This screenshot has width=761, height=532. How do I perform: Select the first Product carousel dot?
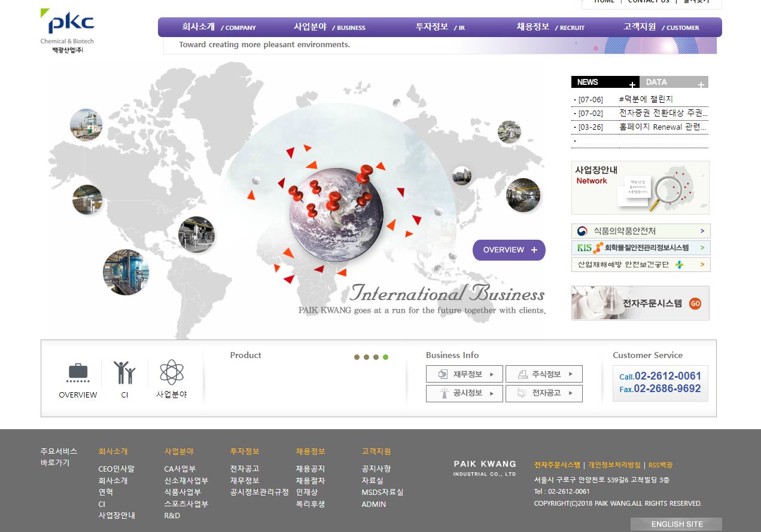pyautogui.click(x=357, y=357)
